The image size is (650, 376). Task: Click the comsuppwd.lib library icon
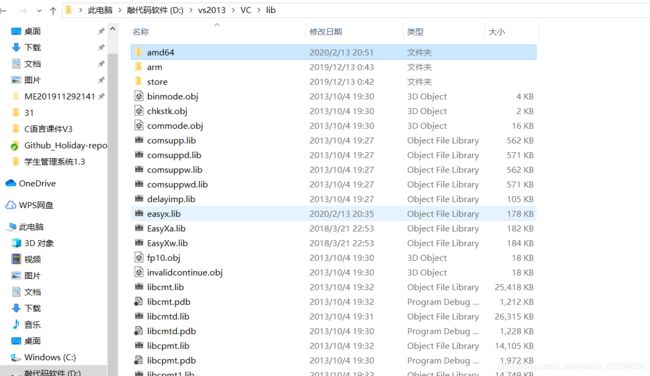139,184
